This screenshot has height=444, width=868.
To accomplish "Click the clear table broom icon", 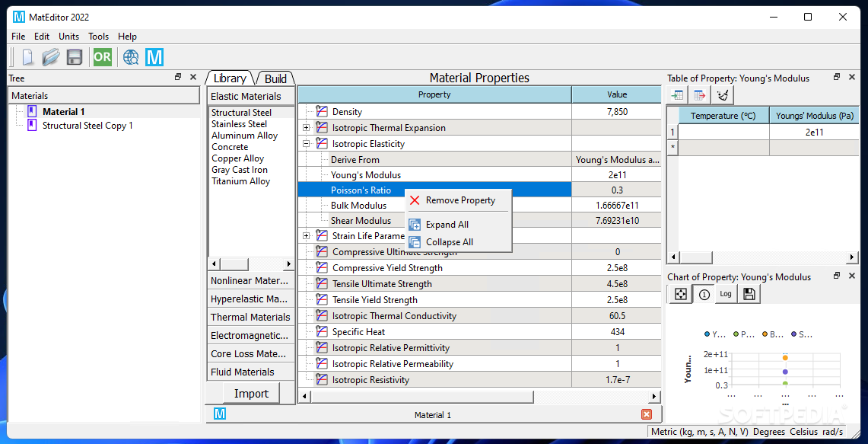I will pyautogui.click(x=723, y=95).
